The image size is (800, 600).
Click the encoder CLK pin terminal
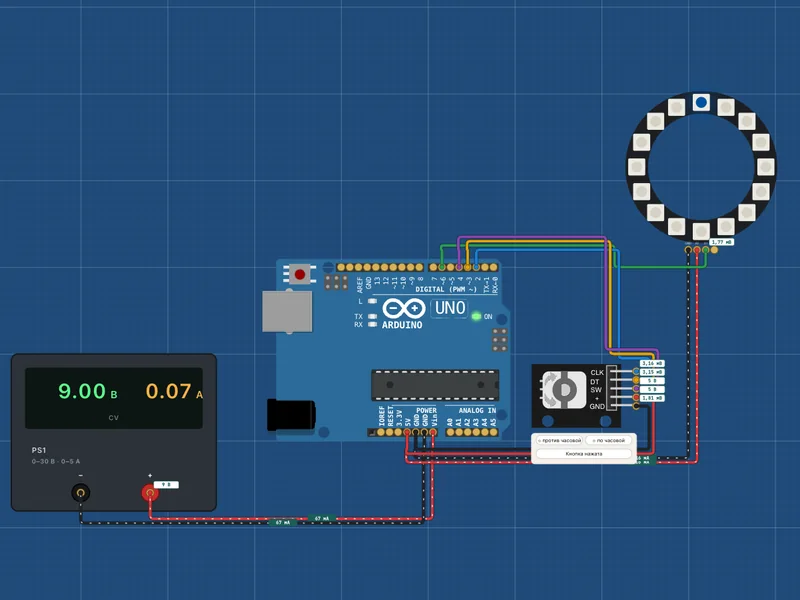tap(636, 371)
